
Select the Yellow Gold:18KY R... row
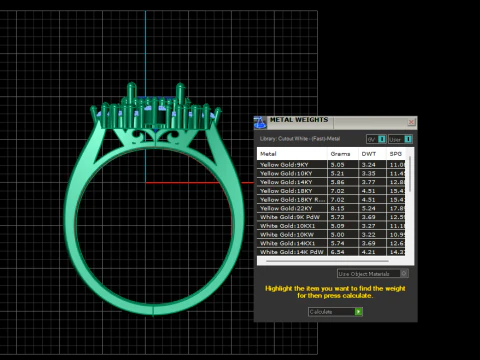point(331,200)
